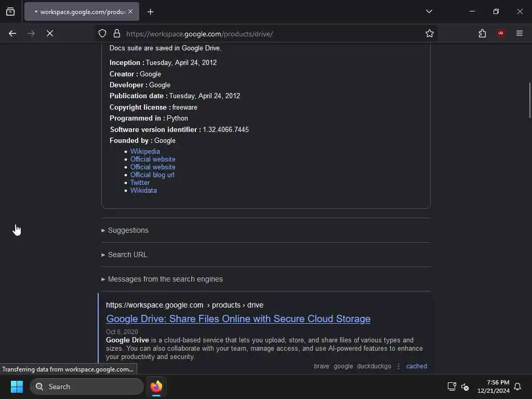Screen dimensions: 532x399
Task: Open the tracking protection shield icon
Action: [102, 33]
